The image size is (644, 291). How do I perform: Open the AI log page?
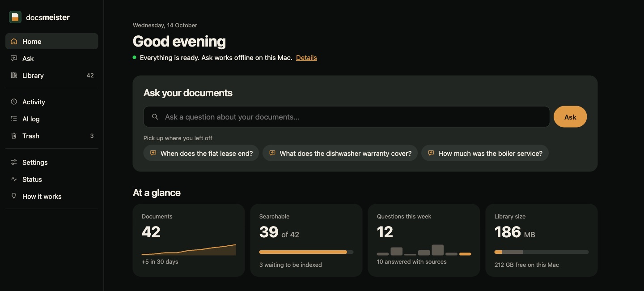point(52,119)
